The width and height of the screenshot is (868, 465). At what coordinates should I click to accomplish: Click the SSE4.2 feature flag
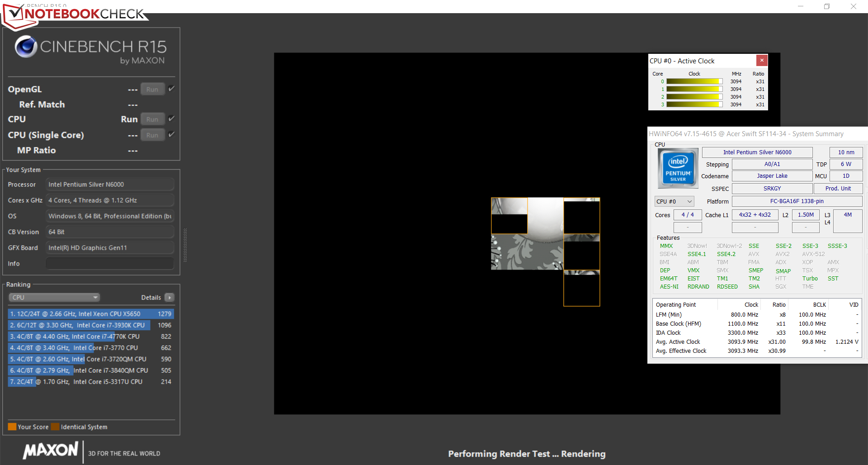coord(726,254)
